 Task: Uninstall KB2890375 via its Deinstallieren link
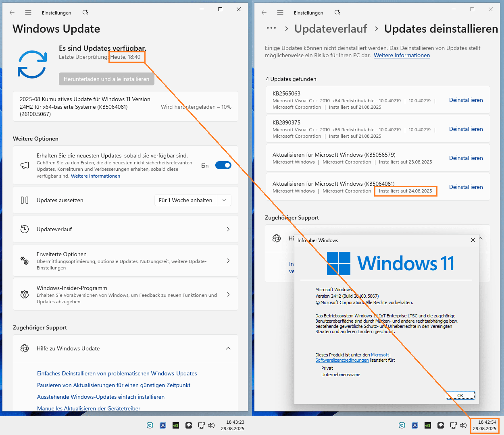point(466,129)
